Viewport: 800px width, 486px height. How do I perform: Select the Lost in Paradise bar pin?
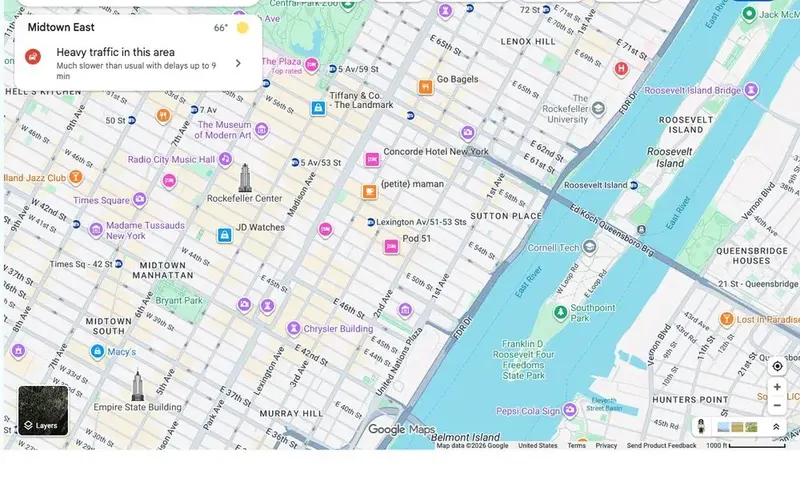pyautogui.click(x=727, y=319)
